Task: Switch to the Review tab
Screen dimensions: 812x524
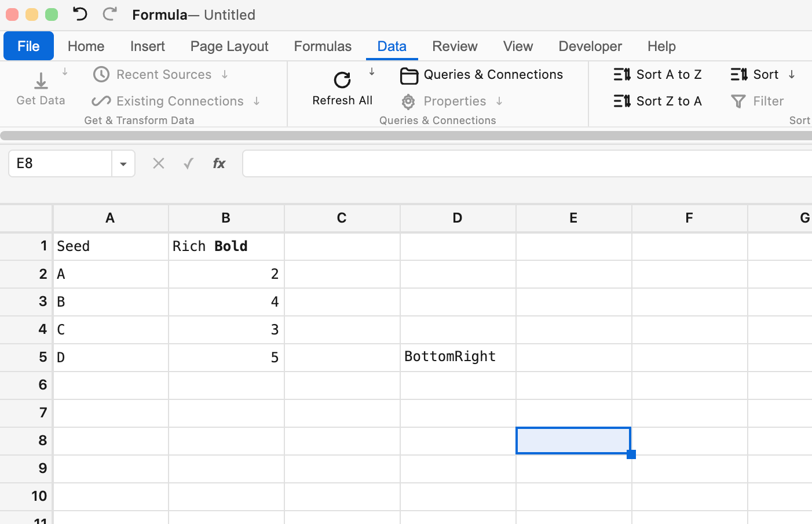Action: click(455, 46)
